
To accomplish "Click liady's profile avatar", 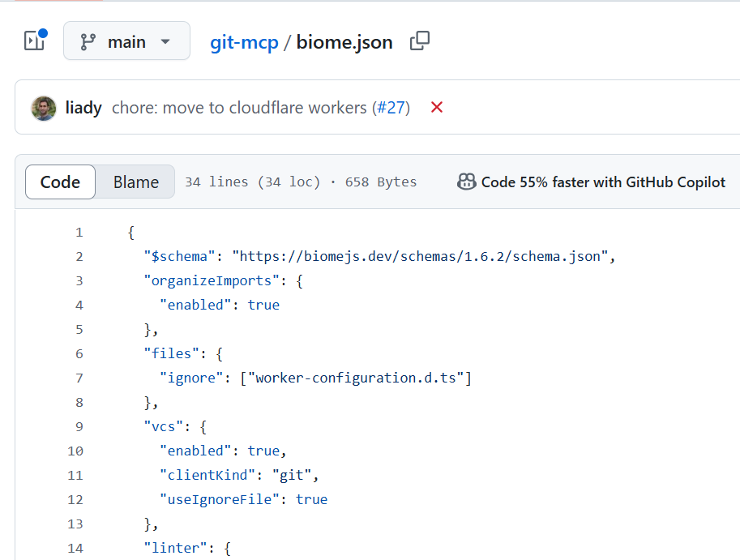I will 42,107.
